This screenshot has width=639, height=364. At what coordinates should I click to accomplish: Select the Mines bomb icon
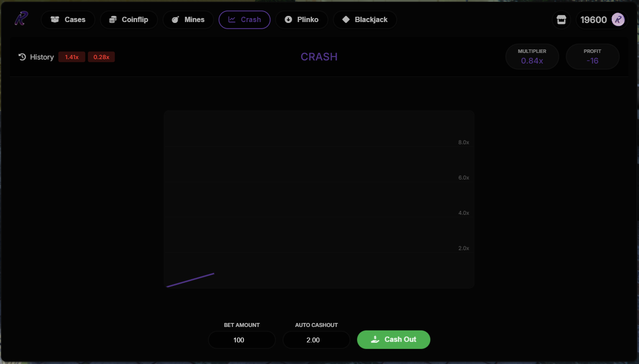pyautogui.click(x=175, y=19)
